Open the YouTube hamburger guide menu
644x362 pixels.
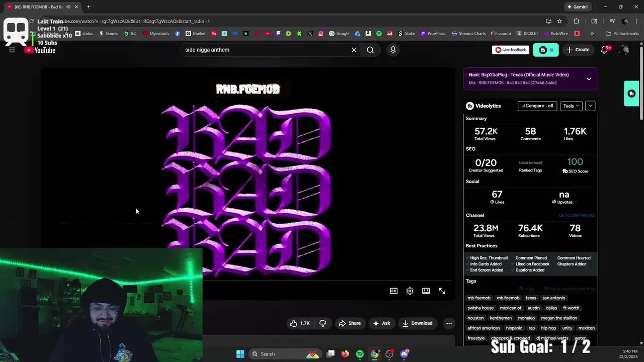pos(12,50)
